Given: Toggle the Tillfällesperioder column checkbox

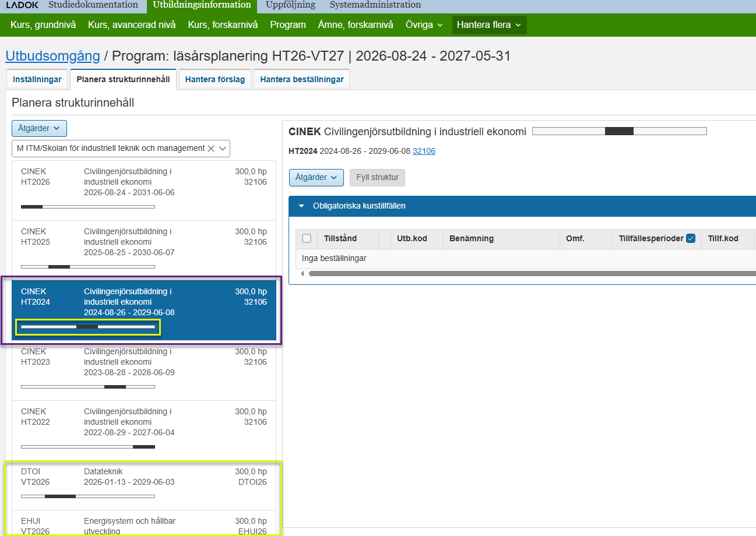Looking at the screenshot, I should pos(691,238).
